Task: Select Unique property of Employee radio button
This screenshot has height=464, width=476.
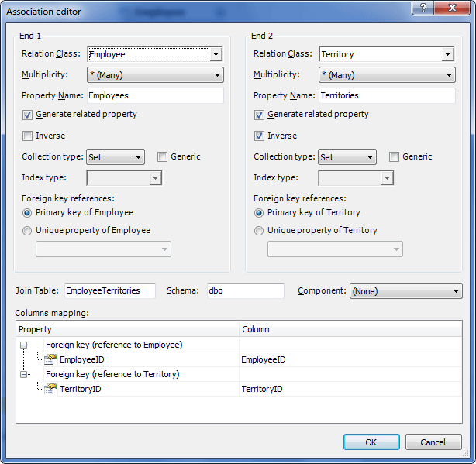Action: tap(27, 231)
